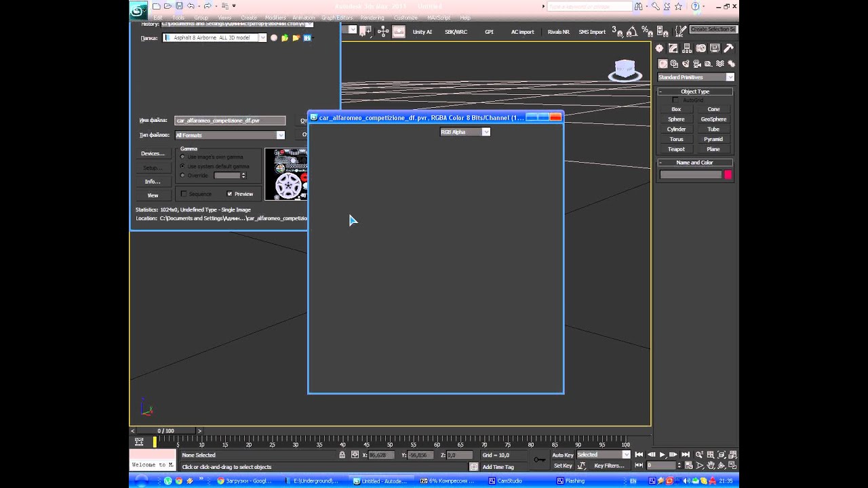
Task: Click the 3D Snaps toggle icon
Action: [x=618, y=31]
